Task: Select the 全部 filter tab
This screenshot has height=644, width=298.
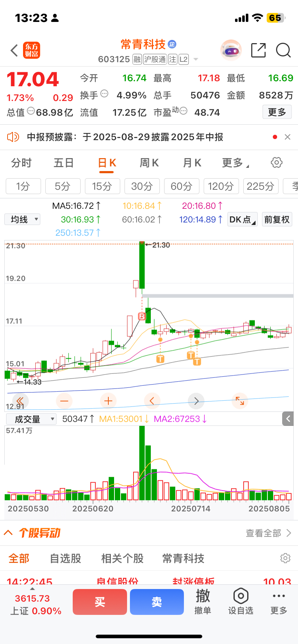Action: coord(19,558)
